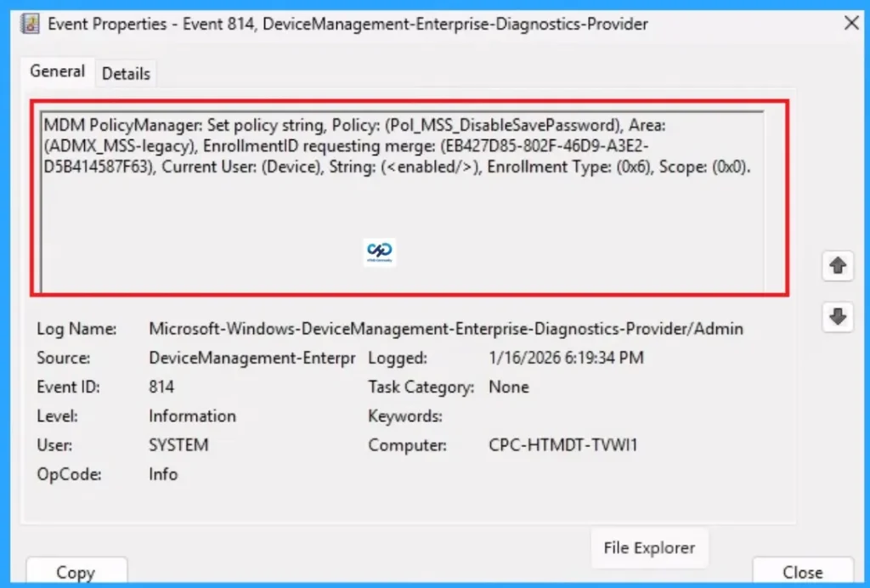Viewport: 870px width, 588px height.
Task: Click the X to dismiss Event Properties
Action: click(851, 23)
